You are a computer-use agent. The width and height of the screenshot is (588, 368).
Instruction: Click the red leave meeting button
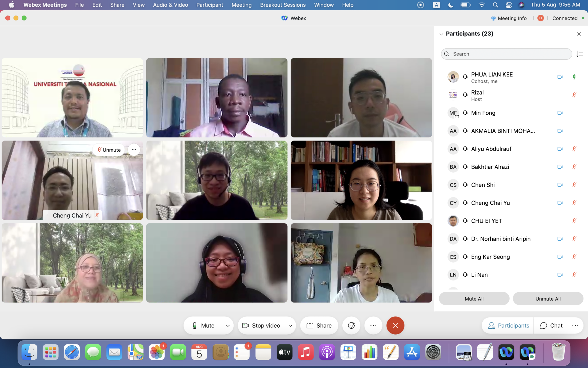tap(395, 325)
